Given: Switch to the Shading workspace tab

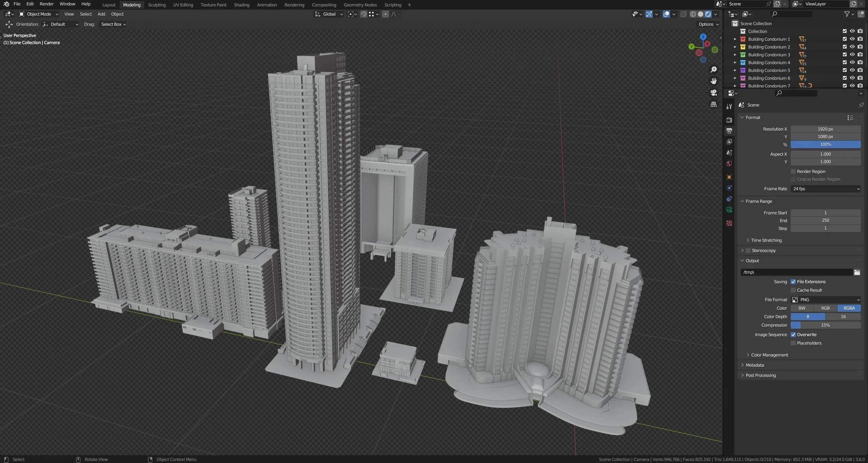Looking at the screenshot, I should [x=242, y=5].
